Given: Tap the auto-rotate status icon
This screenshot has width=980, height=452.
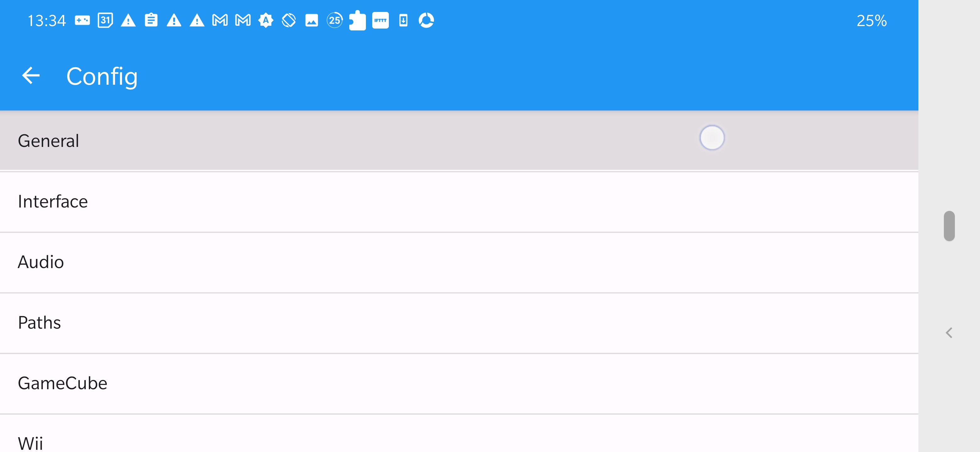Looking at the screenshot, I should (x=288, y=20).
